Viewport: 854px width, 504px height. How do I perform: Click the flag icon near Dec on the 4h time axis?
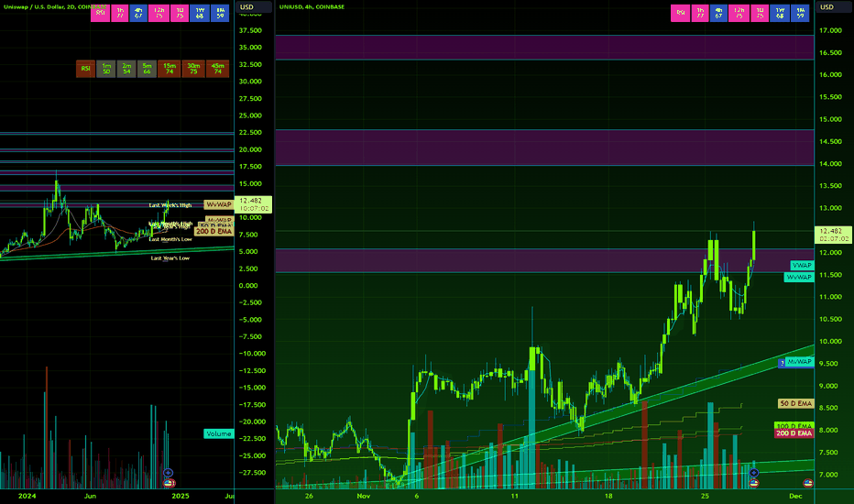pyautogui.click(x=808, y=483)
